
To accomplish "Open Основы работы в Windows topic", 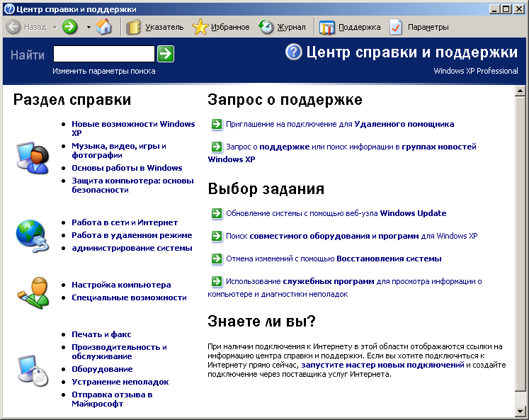I will (127, 168).
